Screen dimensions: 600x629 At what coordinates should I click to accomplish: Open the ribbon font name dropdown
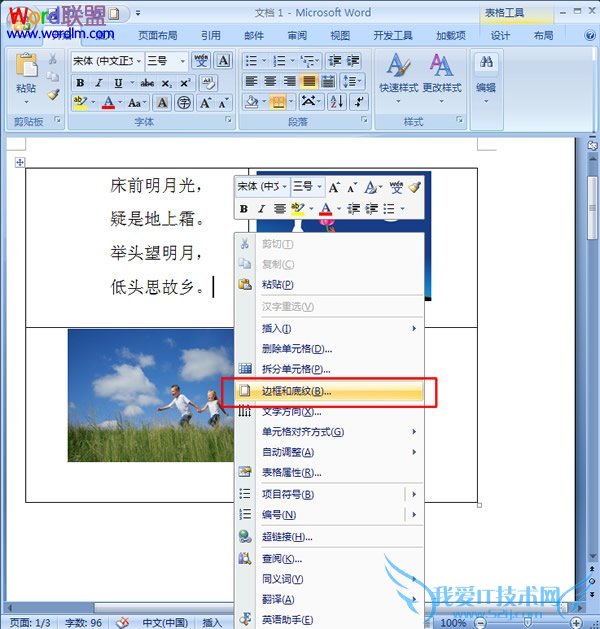[x=139, y=61]
